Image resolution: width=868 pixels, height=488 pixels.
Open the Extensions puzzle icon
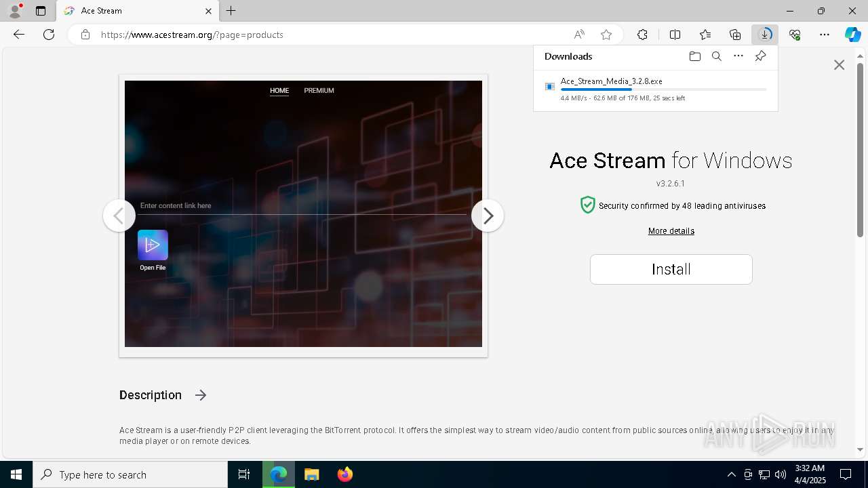[642, 35]
